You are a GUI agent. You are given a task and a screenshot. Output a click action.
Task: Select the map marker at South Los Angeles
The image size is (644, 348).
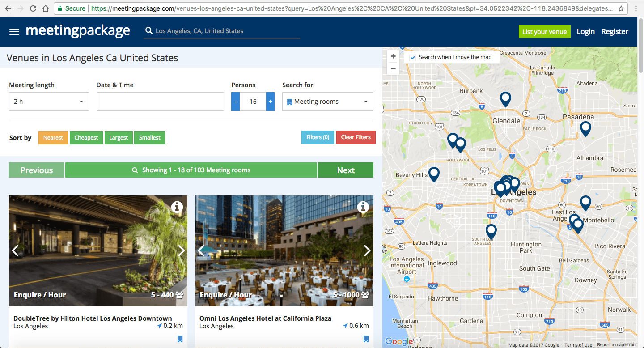point(491,231)
